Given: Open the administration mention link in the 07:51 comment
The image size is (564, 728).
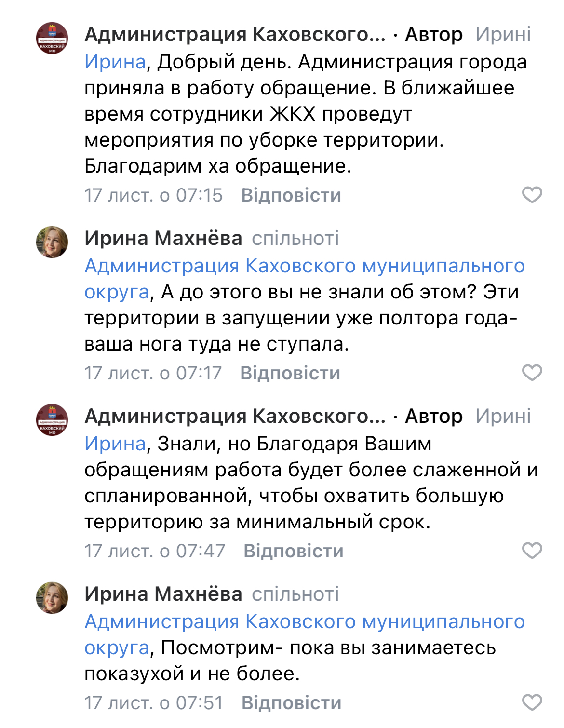Looking at the screenshot, I should tap(304, 622).
